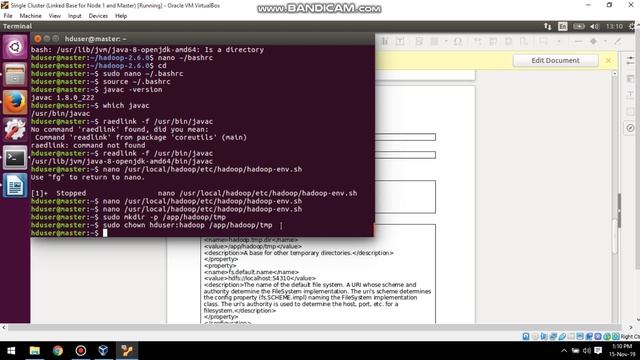Open Google Chrome from the Windows taskbar
This screenshot has height=360, width=640.
[x=58, y=351]
